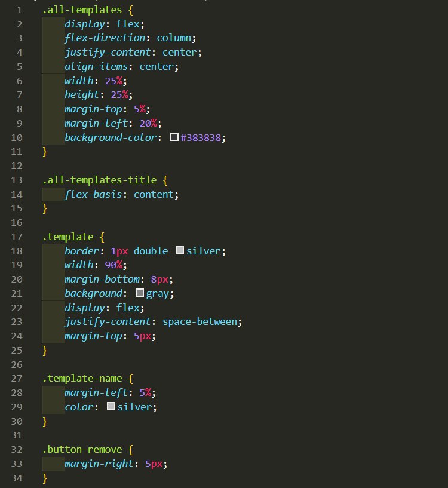Click the 'color' property on line 29
The height and width of the screenshot is (488, 448).
(79, 407)
